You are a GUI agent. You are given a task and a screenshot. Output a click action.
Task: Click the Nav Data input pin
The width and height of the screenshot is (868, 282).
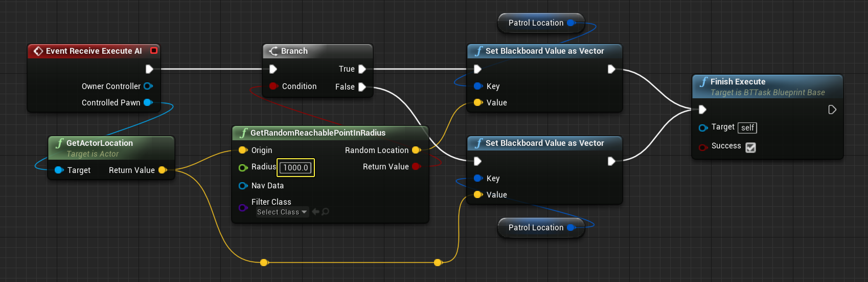(x=243, y=185)
